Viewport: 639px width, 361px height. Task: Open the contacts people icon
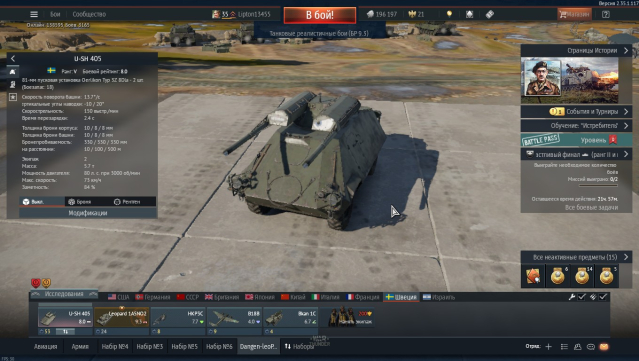(577, 346)
